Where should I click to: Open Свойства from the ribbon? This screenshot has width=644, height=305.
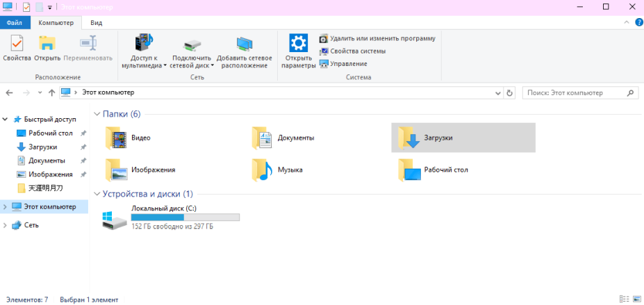point(17,49)
